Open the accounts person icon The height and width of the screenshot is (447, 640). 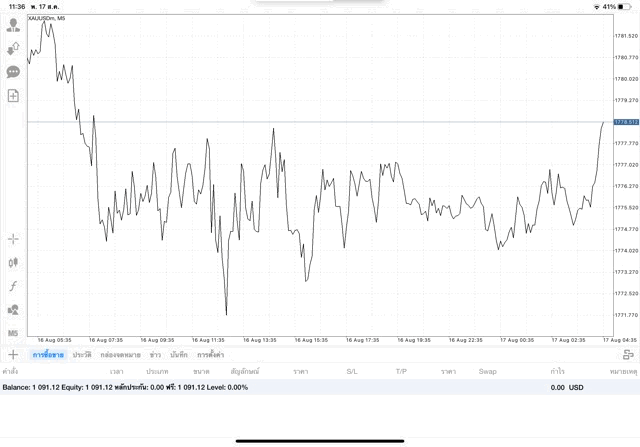[x=13, y=26]
